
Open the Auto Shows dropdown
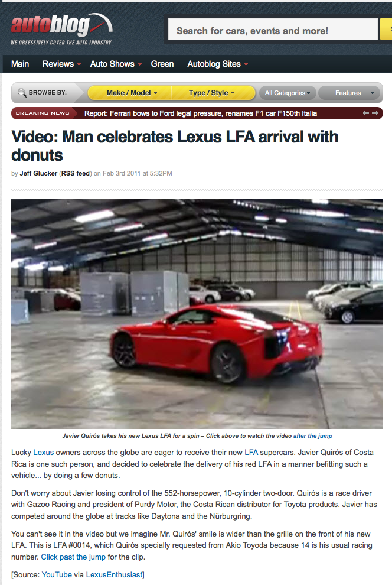coord(116,64)
